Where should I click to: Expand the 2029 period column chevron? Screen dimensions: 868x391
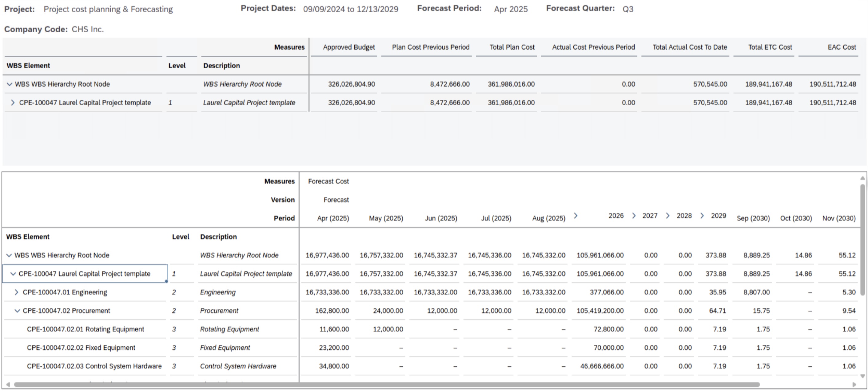pyautogui.click(x=702, y=216)
